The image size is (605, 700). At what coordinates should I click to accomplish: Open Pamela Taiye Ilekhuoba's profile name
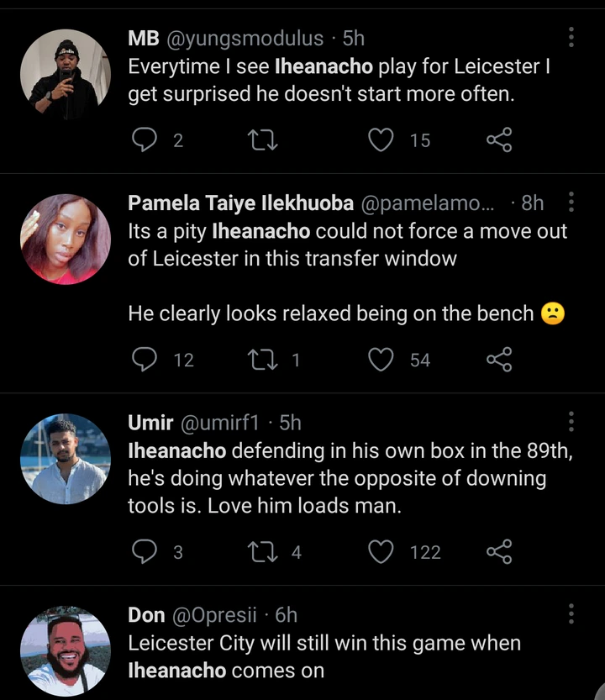point(240,203)
